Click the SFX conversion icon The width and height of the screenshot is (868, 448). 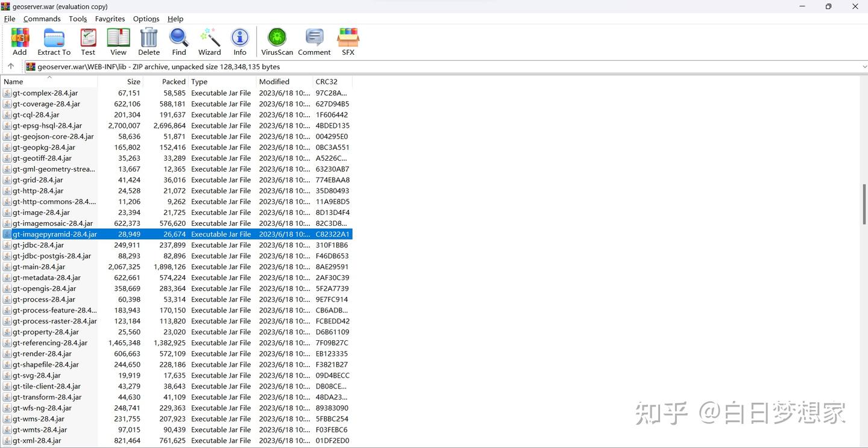click(348, 39)
